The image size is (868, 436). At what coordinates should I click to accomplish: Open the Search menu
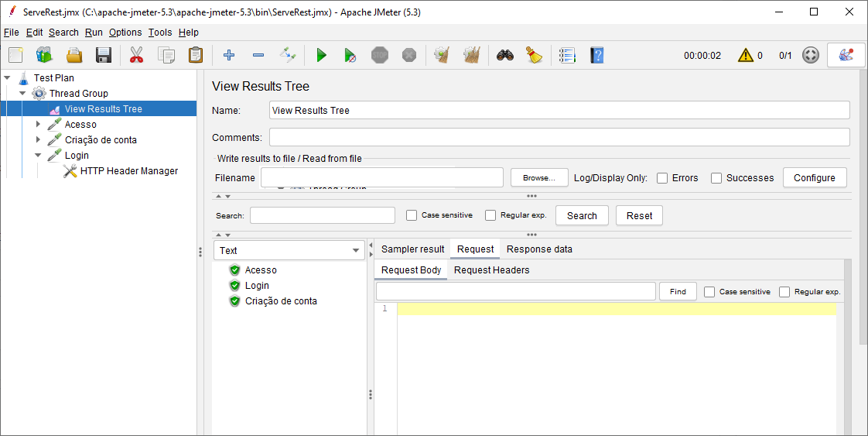pos(63,32)
